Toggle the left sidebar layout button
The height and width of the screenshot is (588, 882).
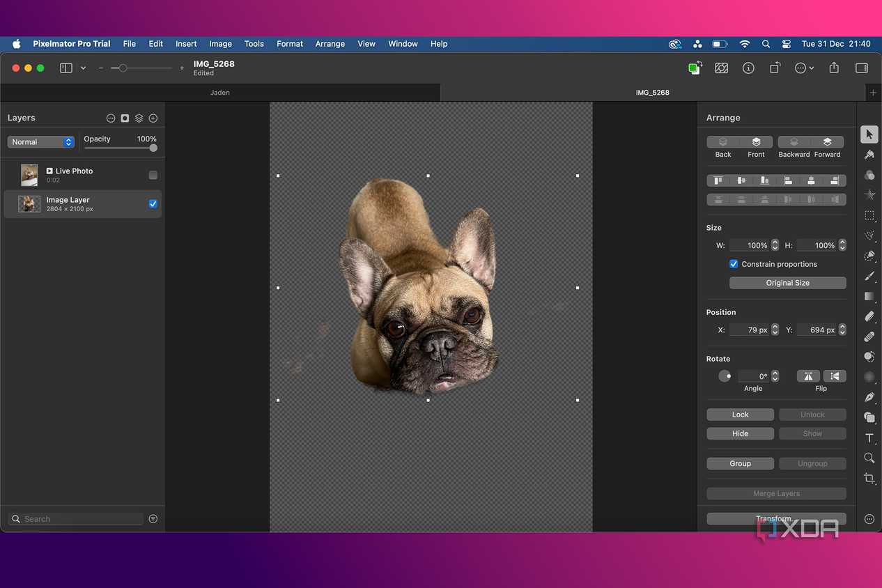pos(66,68)
